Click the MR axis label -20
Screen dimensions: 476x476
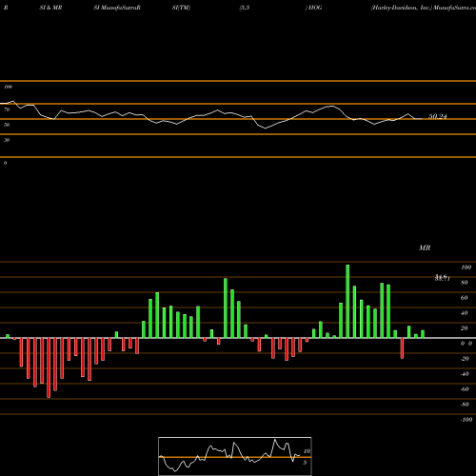coord(465,359)
